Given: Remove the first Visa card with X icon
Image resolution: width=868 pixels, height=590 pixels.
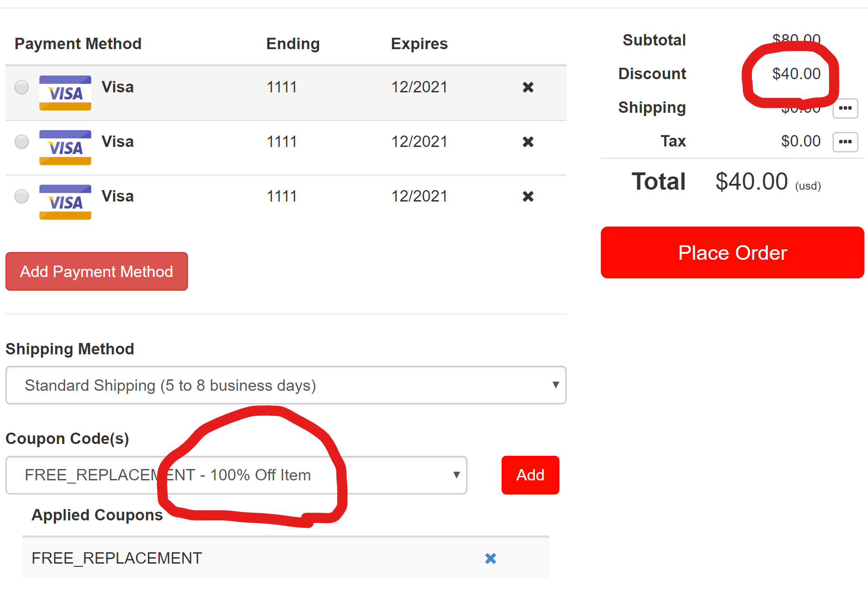Looking at the screenshot, I should (528, 87).
